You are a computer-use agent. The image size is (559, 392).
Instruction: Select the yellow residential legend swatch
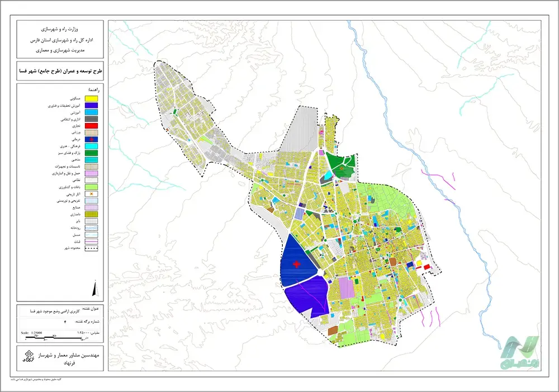coord(92,99)
